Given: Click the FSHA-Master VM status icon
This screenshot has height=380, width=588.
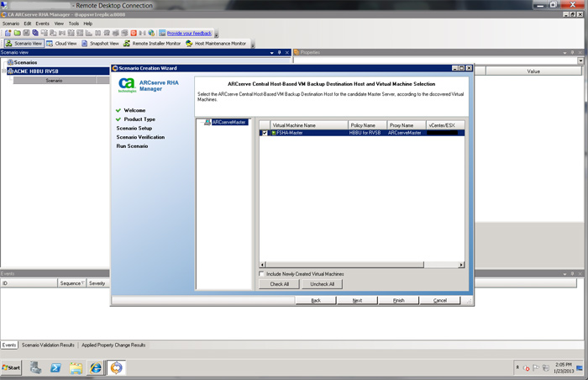Looking at the screenshot, I should click(274, 133).
